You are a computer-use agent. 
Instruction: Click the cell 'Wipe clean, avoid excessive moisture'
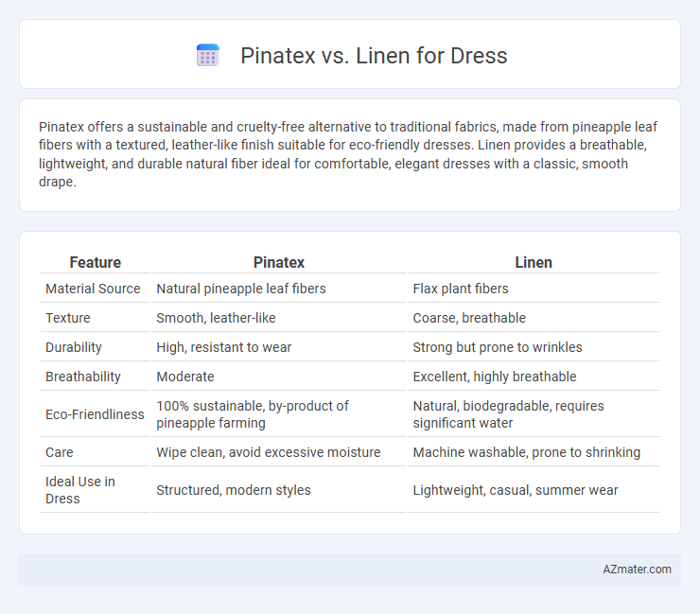pos(269,452)
